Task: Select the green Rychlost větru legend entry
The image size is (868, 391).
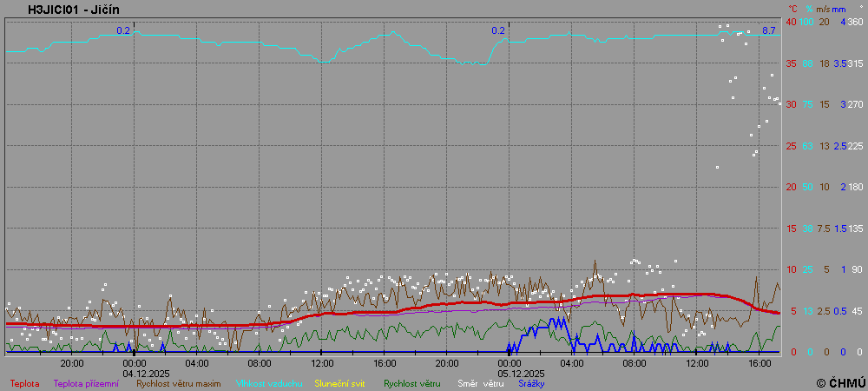Action: (x=412, y=383)
